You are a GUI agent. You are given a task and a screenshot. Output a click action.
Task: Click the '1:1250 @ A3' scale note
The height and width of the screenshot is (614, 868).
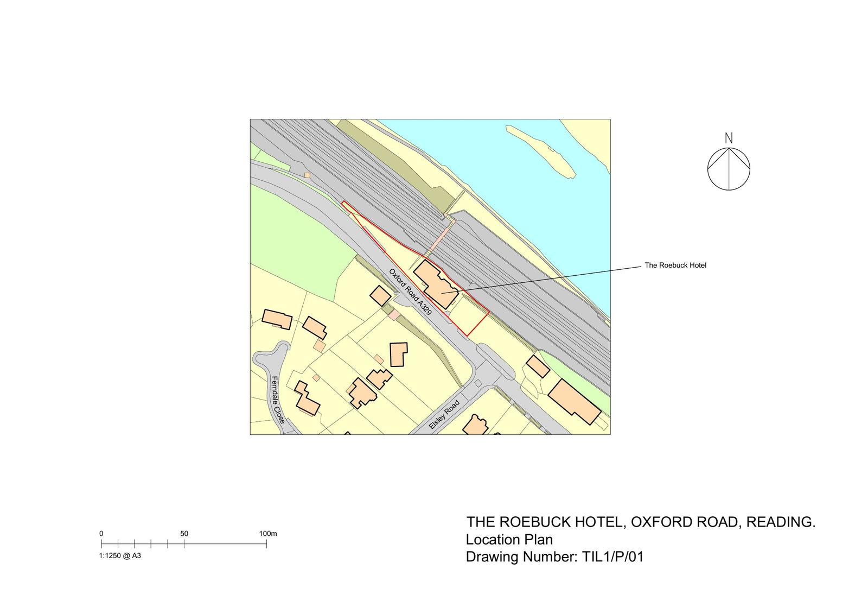click(120, 556)
